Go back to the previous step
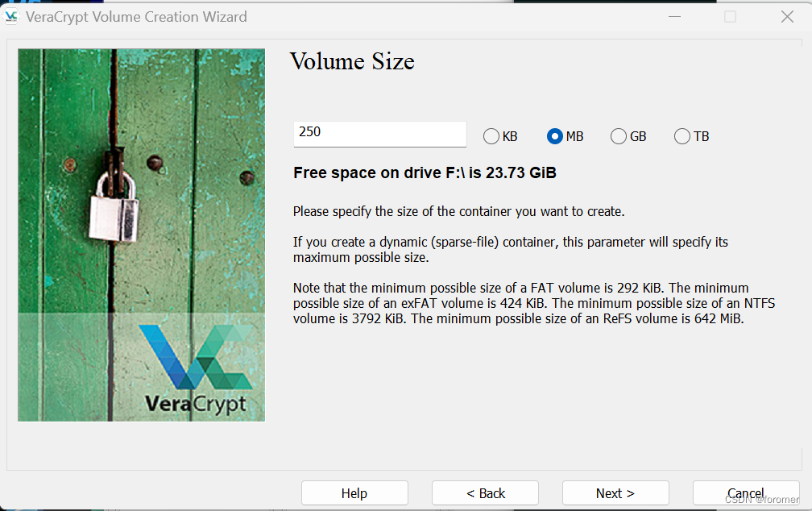Viewport: 812px width, 511px height. pyautogui.click(x=485, y=492)
